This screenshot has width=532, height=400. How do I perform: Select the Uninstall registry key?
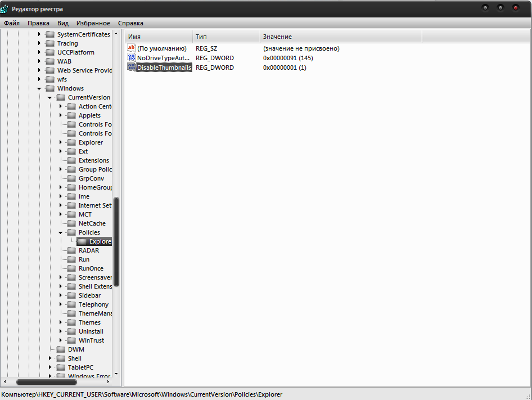(91, 331)
